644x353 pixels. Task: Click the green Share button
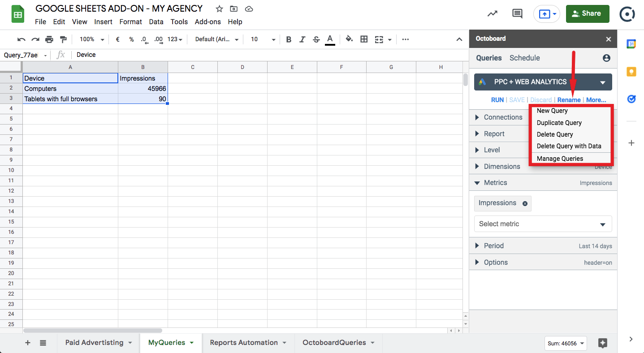588,14
